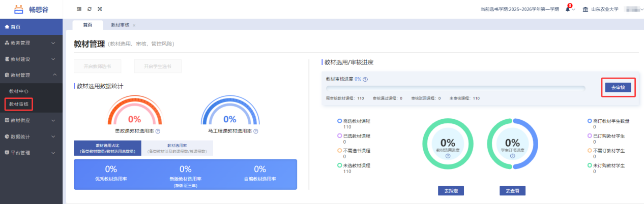The width and height of the screenshot is (644, 204).
Task: Open the user account dropdown
Action: (631, 10)
